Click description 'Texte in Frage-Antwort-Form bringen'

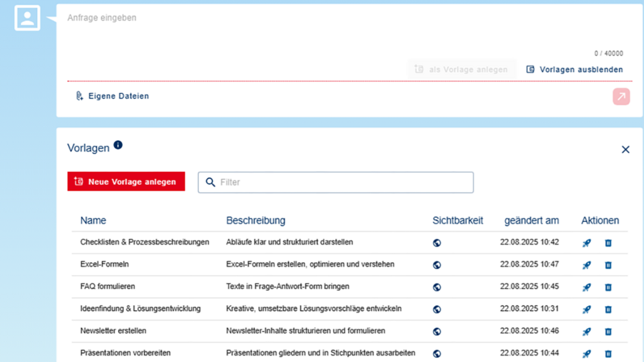click(x=288, y=287)
